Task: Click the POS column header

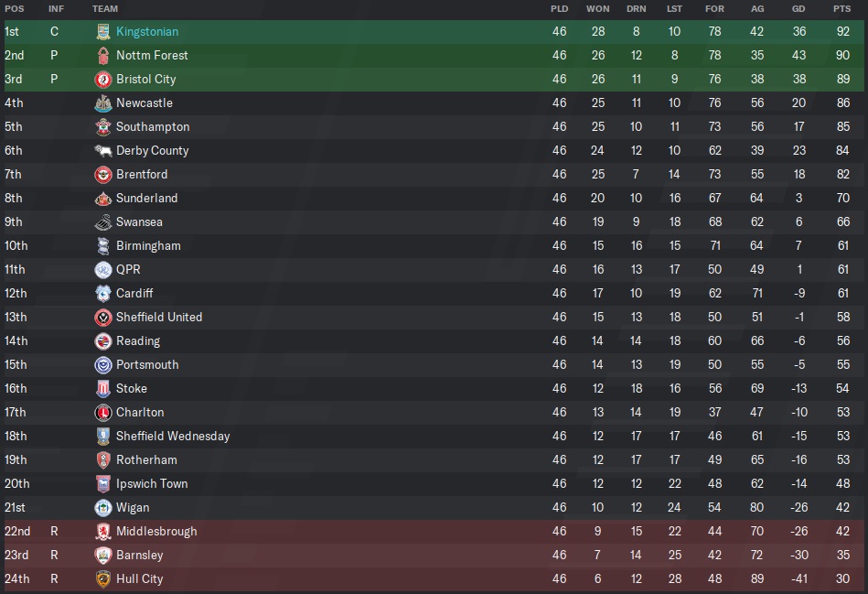Action: tap(14, 9)
